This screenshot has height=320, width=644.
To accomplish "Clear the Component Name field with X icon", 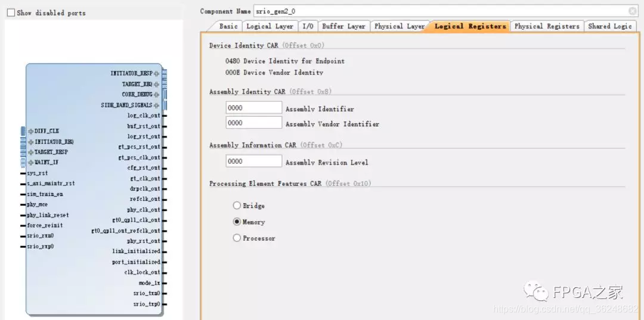I will 632,11.
